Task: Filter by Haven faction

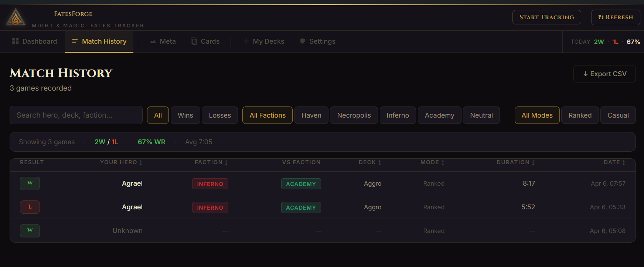Action: coord(311,115)
